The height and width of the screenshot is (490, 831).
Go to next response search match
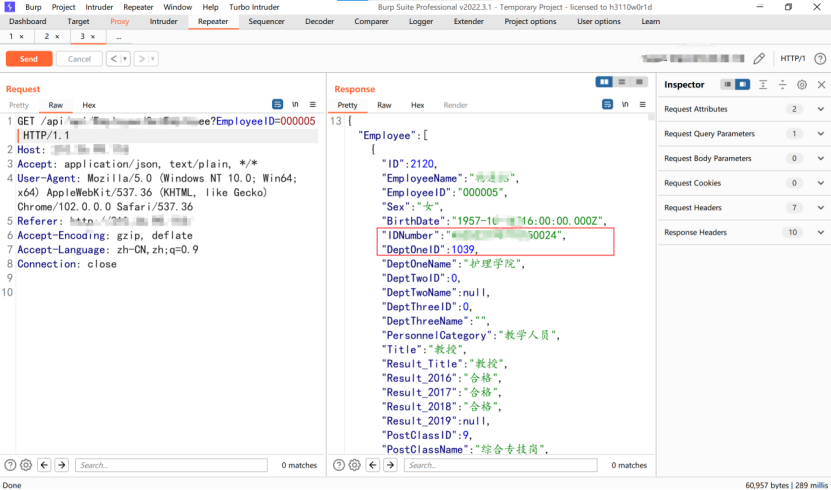tap(391, 465)
